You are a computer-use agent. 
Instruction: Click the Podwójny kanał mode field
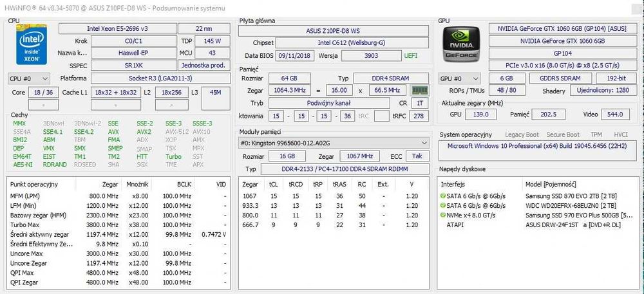[329, 104]
